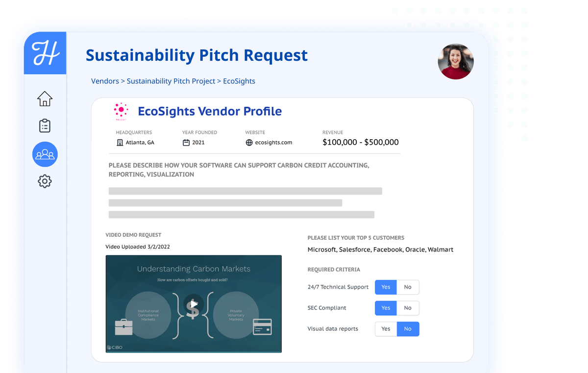Select the EcoSights breadcrumb entry
588x373 pixels.
[x=239, y=81]
